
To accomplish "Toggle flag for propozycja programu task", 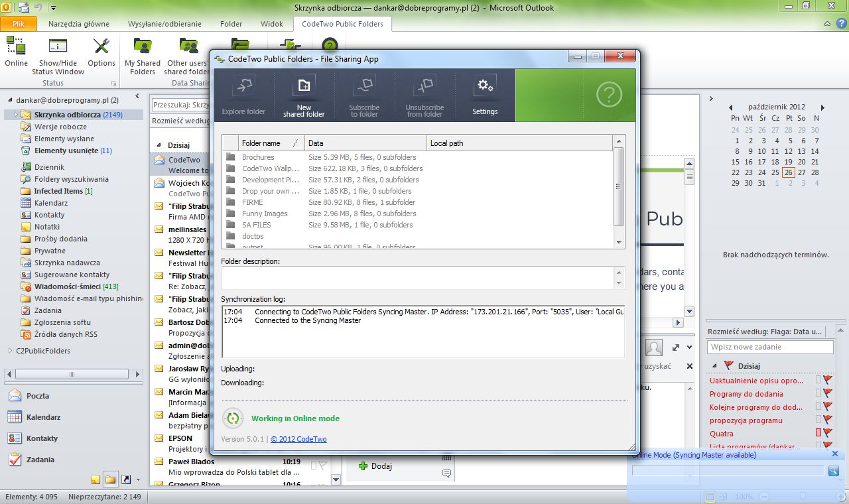I will click(x=828, y=420).
